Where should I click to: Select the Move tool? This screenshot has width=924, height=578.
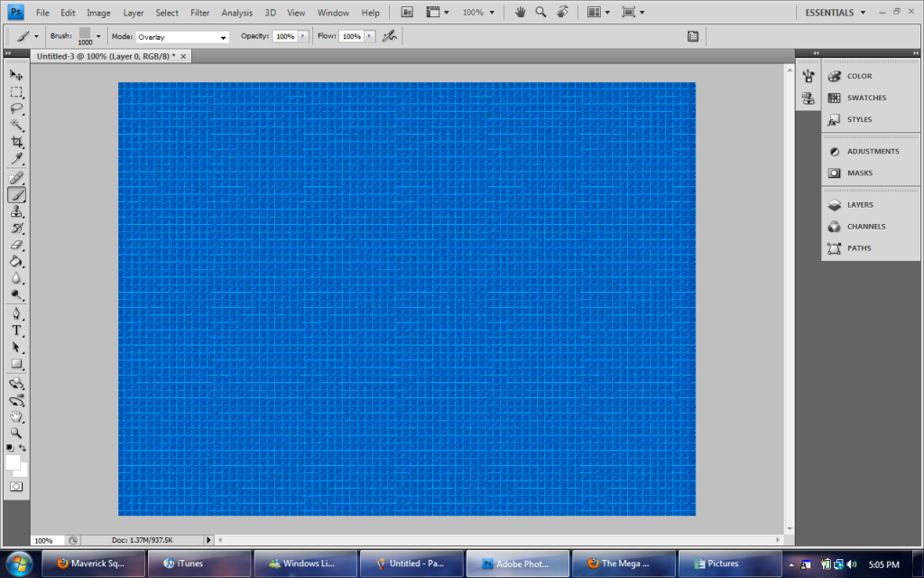tap(16, 75)
